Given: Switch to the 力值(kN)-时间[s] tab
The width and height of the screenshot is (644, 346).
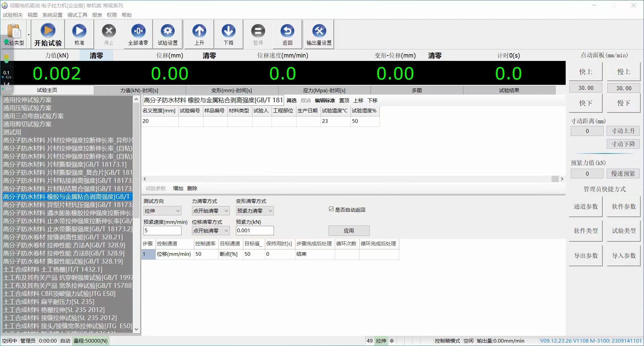Looking at the screenshot, I should (139, 90).
